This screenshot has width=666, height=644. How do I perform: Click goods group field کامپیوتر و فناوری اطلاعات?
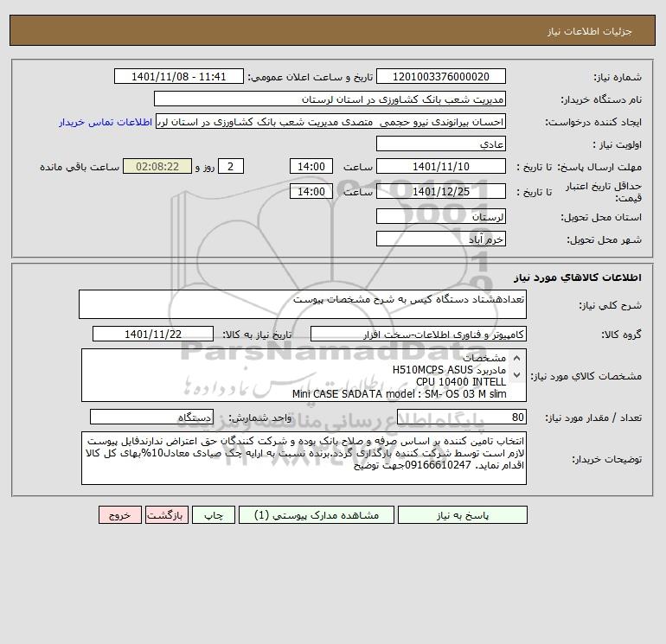coord(419,334)
